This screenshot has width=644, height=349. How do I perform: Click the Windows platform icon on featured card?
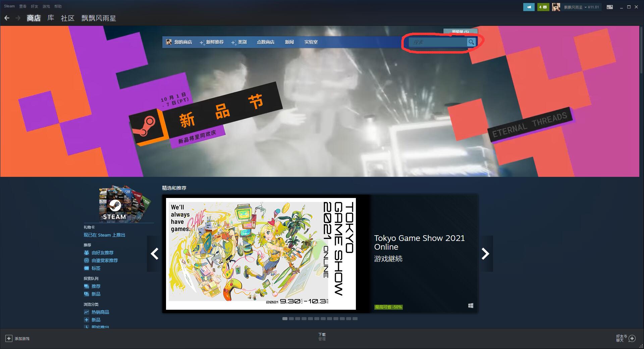pyautogui.click(x=471, y=306)
